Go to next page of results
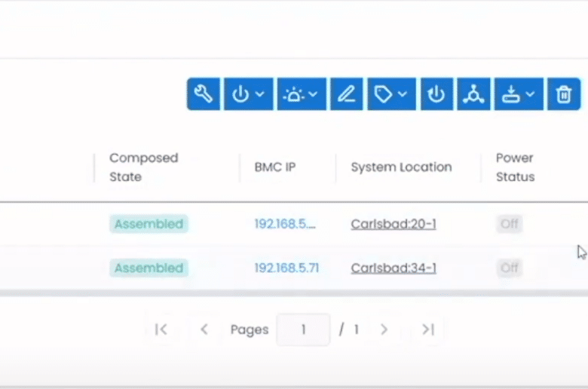588x389 pixels. tap(384, 329)
